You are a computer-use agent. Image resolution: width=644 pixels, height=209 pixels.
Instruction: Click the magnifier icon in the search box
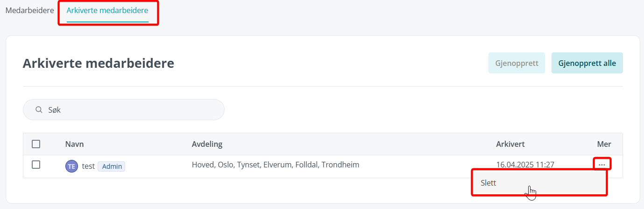pyautogui.click(x=39, y=110)
